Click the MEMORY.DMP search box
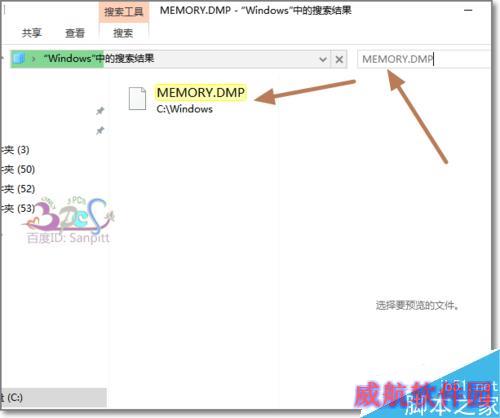 423,59
